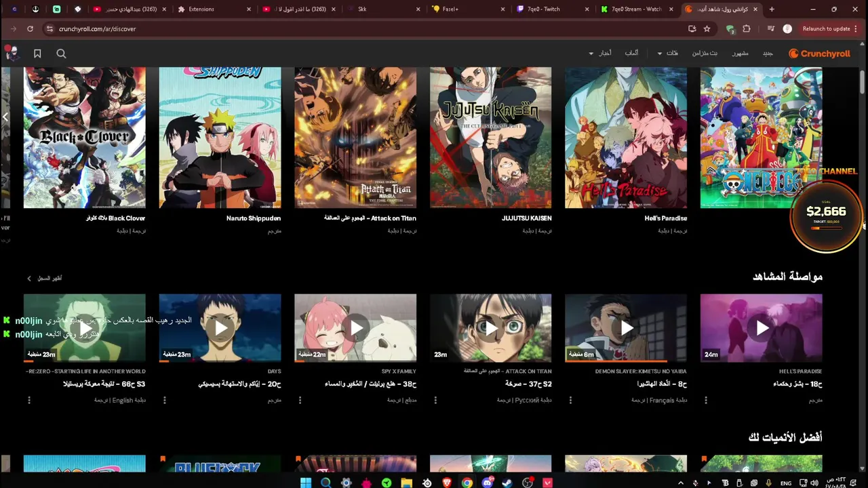Open the JUJUTSU KAISEN title link

click(527, 218)
